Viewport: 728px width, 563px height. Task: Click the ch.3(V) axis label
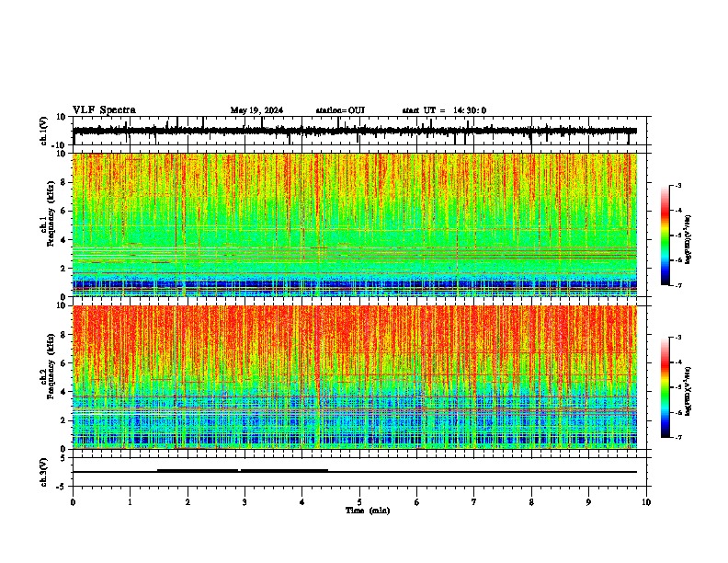click(x=44, y=472)
